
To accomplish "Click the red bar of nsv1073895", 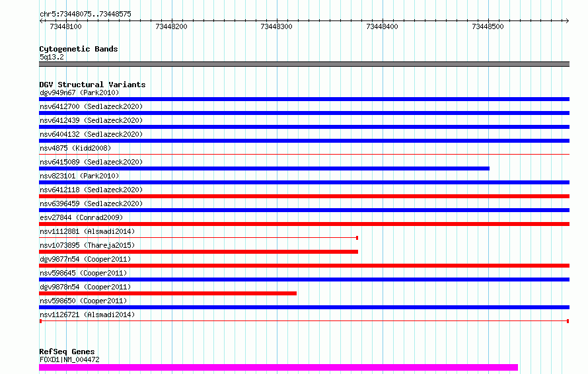I will point(198,252).
